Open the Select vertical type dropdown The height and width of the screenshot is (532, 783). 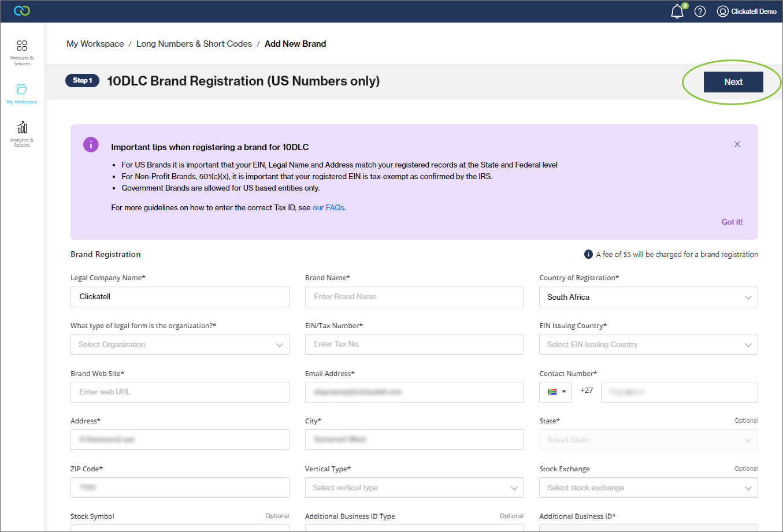pyautogui.click(x=414, y=488)
